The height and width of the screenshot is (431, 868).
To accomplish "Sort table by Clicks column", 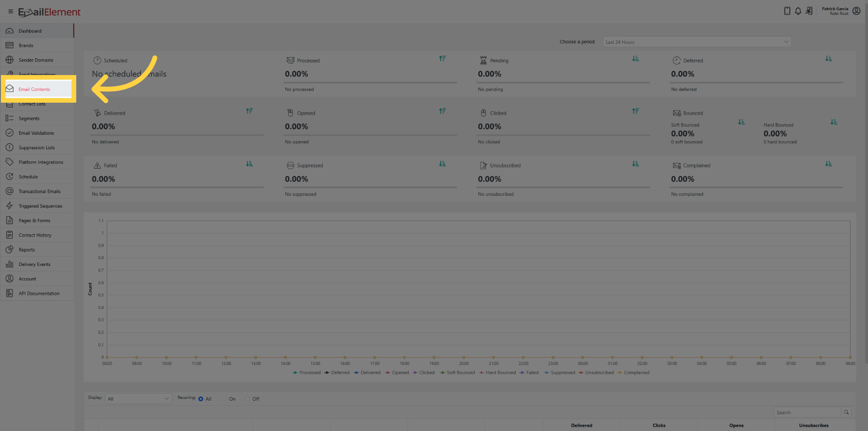I will 659,425.
